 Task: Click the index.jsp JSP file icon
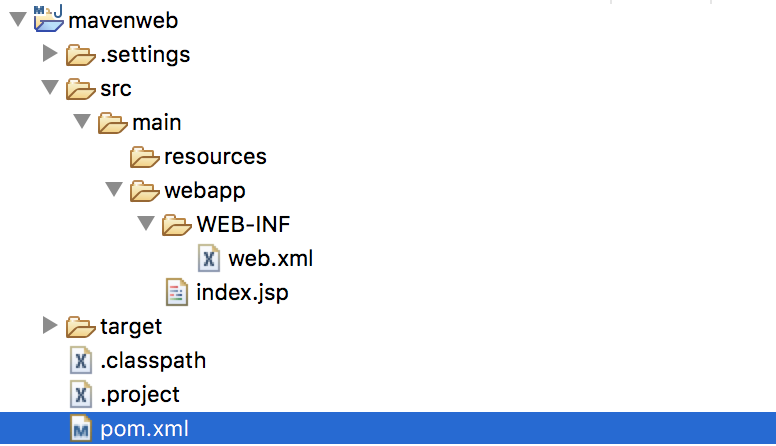point(177,292)
